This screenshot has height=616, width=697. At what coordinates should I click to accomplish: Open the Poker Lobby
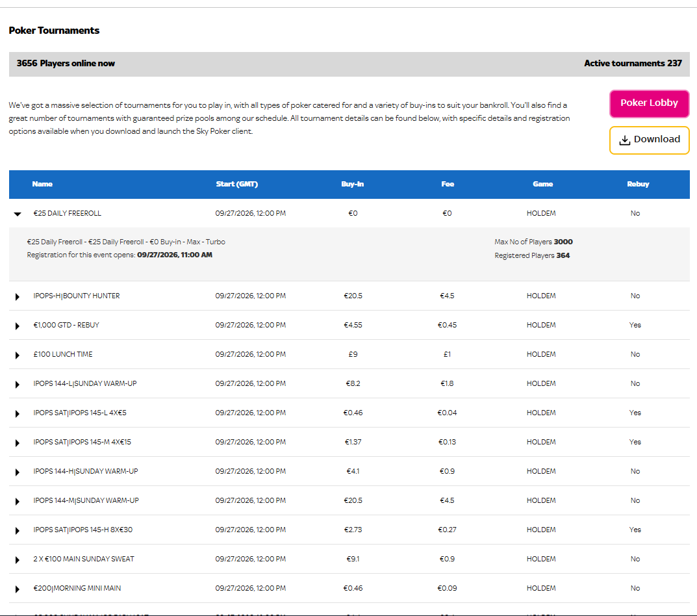coord(649,103)
